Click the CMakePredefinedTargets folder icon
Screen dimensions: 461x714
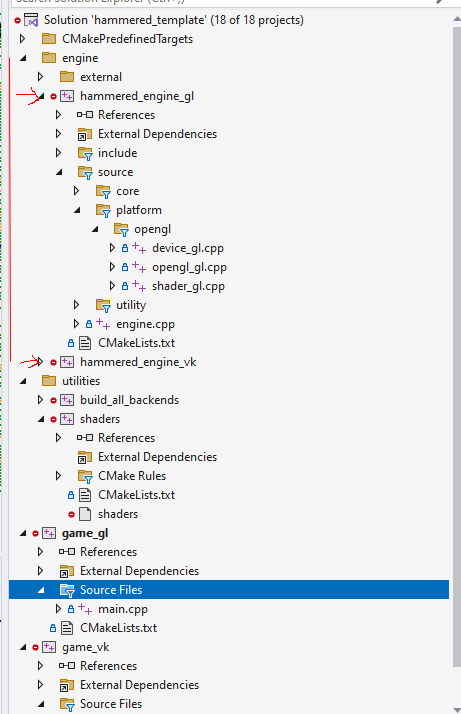coord(49,39)
